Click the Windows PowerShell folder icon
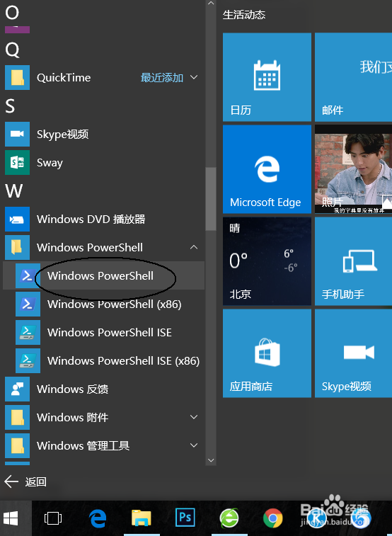This screenshot has width=392, height=536. pyautogui.click(x=18, y=248)
